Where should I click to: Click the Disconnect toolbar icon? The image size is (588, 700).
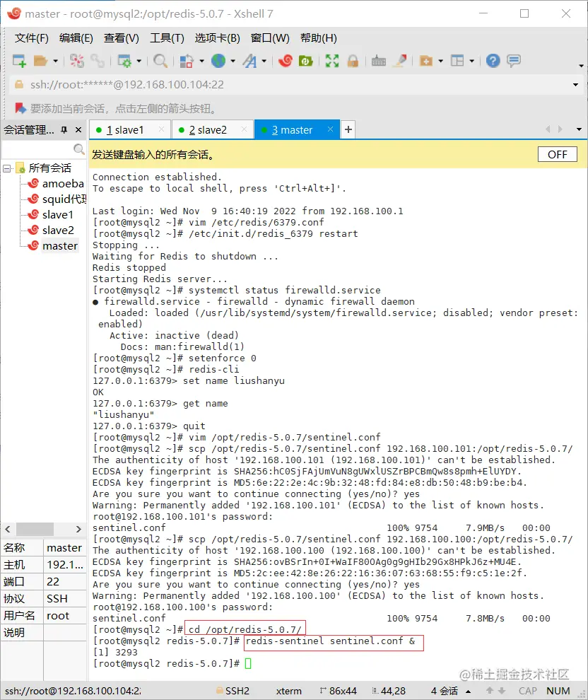(x=77, y=61)
